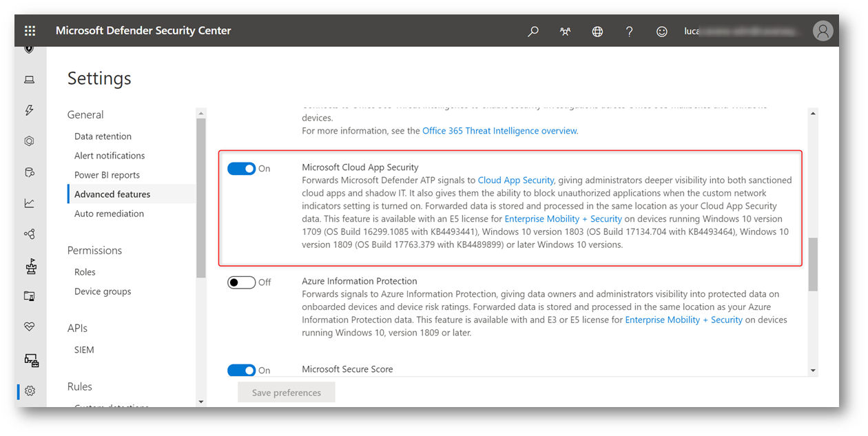
Task: Open SIEM under APIs
Action: pyautogui.click(x=84, y=350)
